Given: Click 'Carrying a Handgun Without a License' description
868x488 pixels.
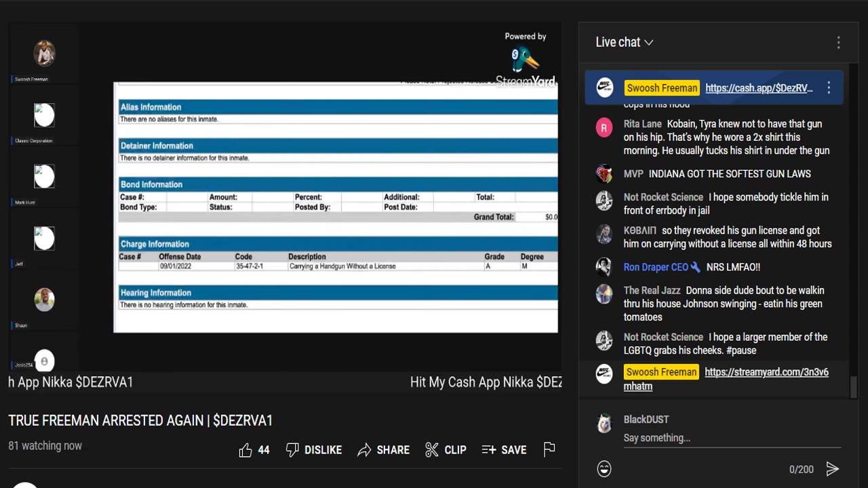Looking at the screenshot, I should pos(342,266).
